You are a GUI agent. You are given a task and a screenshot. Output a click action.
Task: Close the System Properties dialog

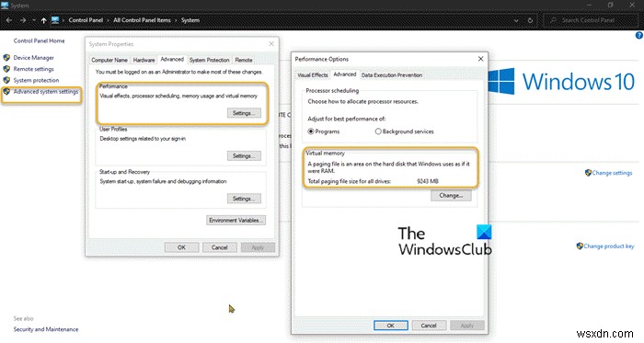pyautogui.click(x=271, y=44)
